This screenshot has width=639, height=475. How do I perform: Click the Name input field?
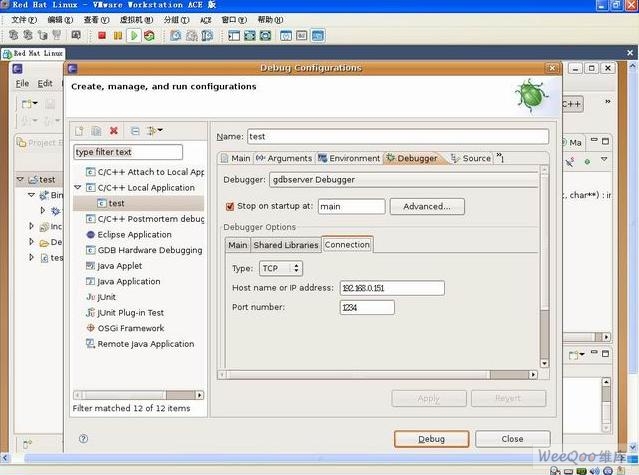(398, 136)
